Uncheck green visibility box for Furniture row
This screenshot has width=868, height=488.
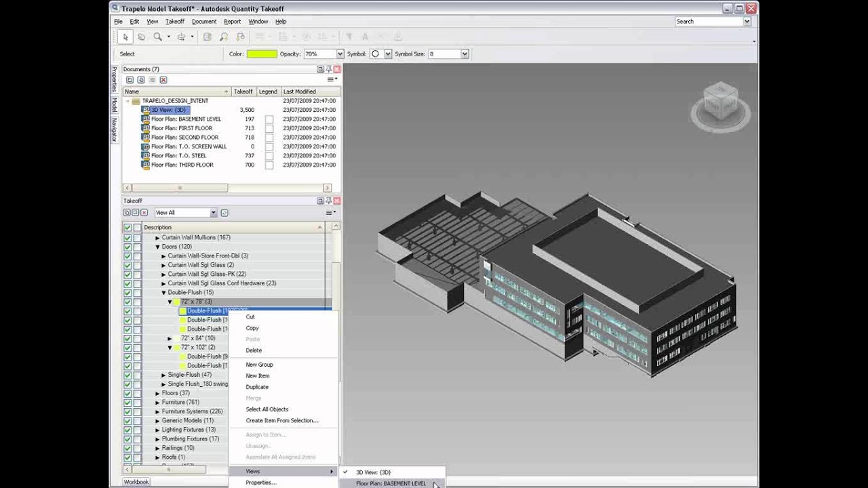tap(127, 403)
